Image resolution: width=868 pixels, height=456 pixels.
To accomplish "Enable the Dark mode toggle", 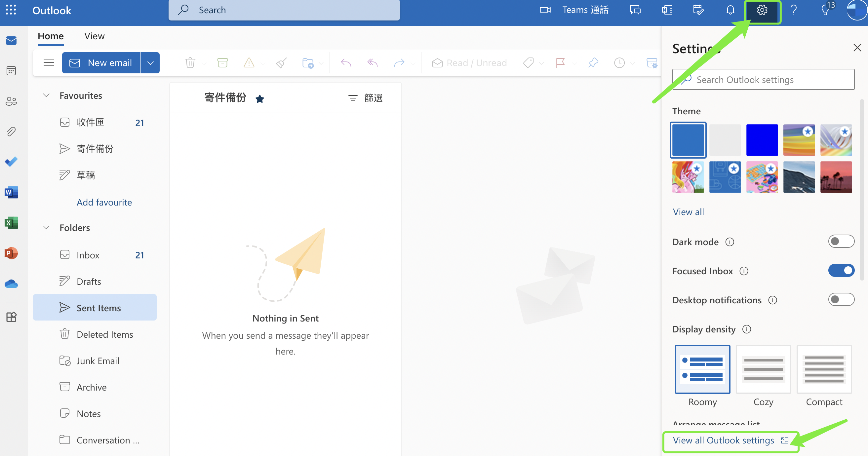I will pyautogui.click(x=841, y=242).
